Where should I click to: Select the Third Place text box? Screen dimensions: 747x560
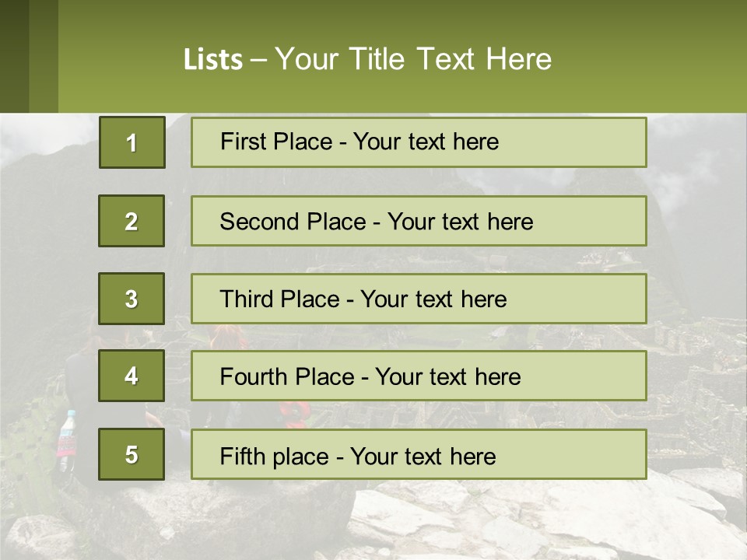[419, 299]
